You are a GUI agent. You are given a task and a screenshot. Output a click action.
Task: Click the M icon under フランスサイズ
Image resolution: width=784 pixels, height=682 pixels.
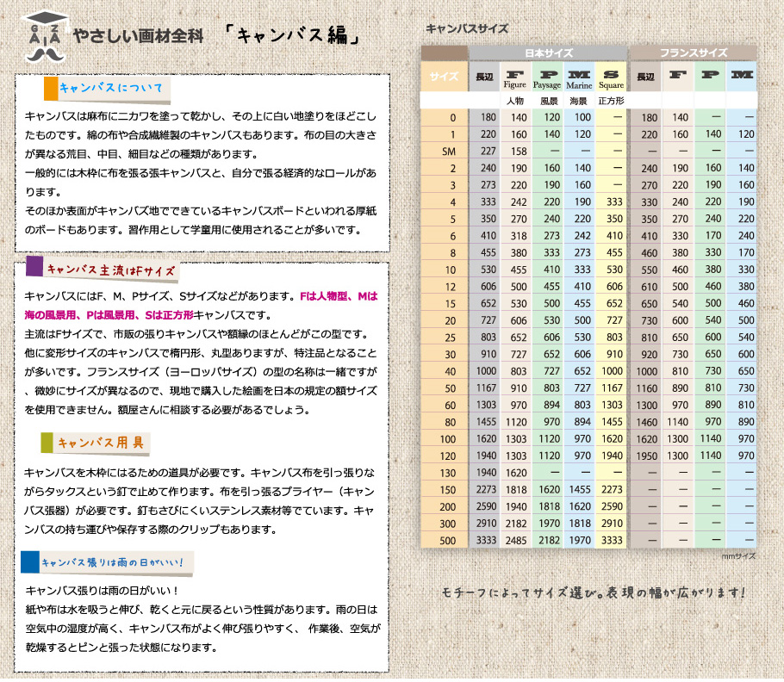click(742, 74)
